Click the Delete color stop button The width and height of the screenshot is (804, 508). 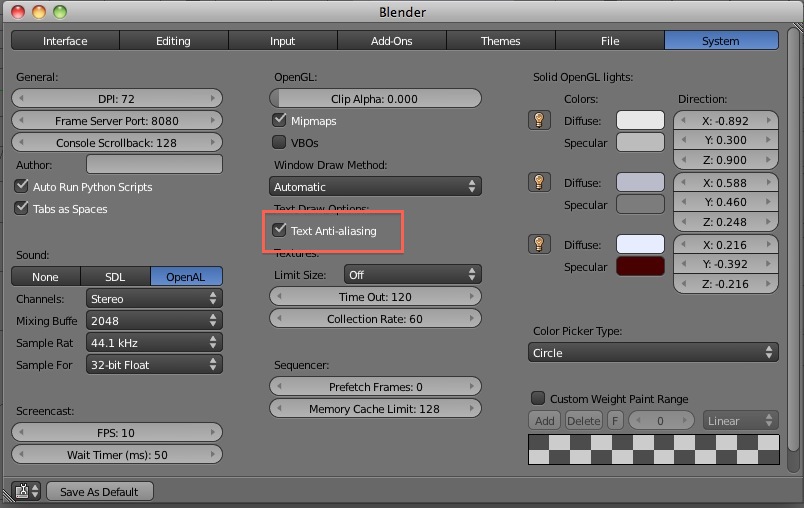(x=584, y=421)
